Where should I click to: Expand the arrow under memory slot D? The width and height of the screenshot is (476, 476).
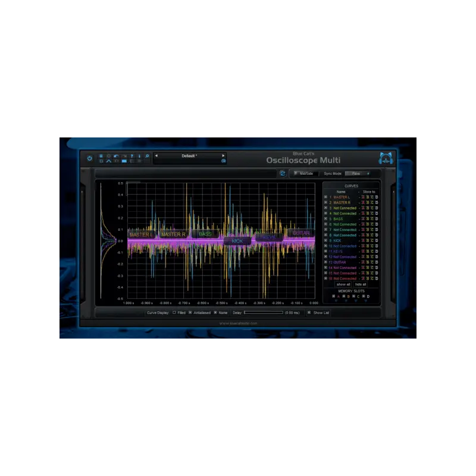point(366,300)
